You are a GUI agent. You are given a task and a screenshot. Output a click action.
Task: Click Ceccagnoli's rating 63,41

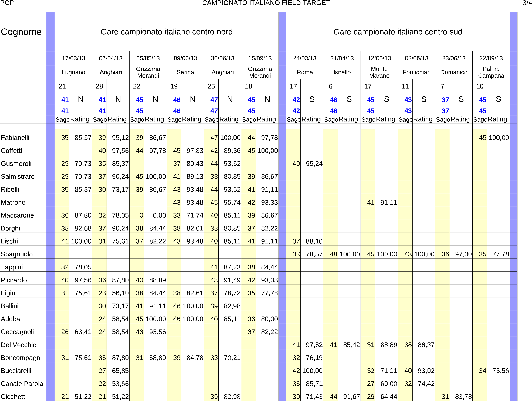pyautogui.click(x=83, y=332)
